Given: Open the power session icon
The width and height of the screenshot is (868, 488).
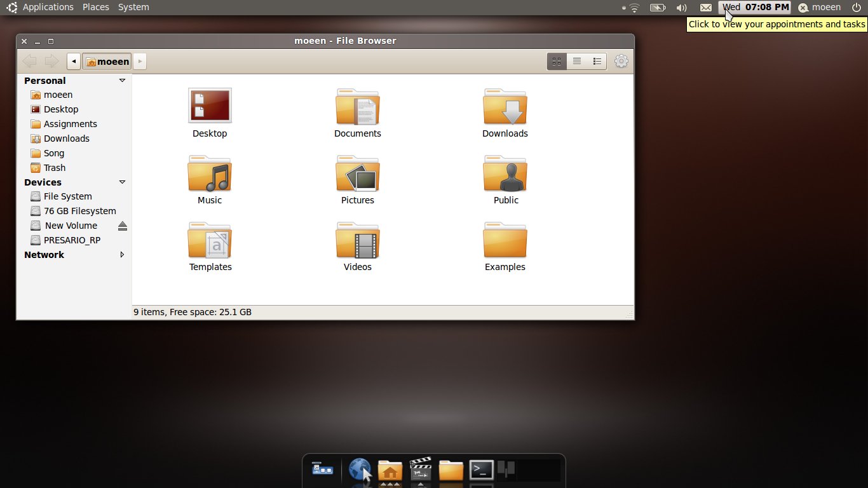Looking at the screenshot, I should tap(856, 8).
